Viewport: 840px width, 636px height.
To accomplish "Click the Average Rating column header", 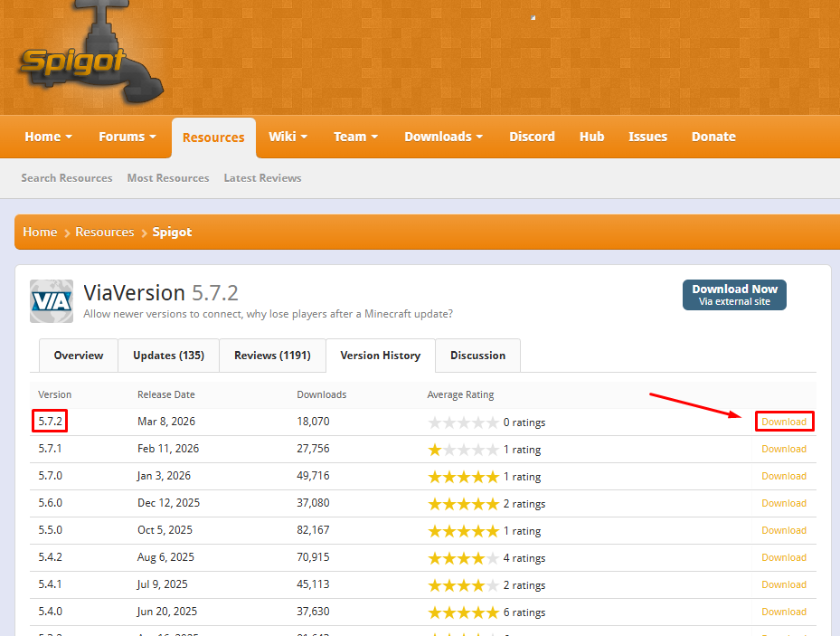I will pyautogui.click(x=460, y=394).
